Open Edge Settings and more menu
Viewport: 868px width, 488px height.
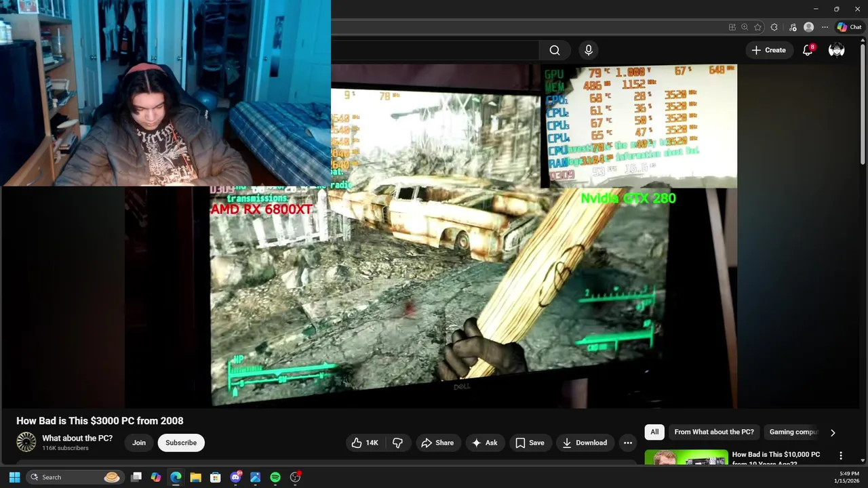pos(825,27)
